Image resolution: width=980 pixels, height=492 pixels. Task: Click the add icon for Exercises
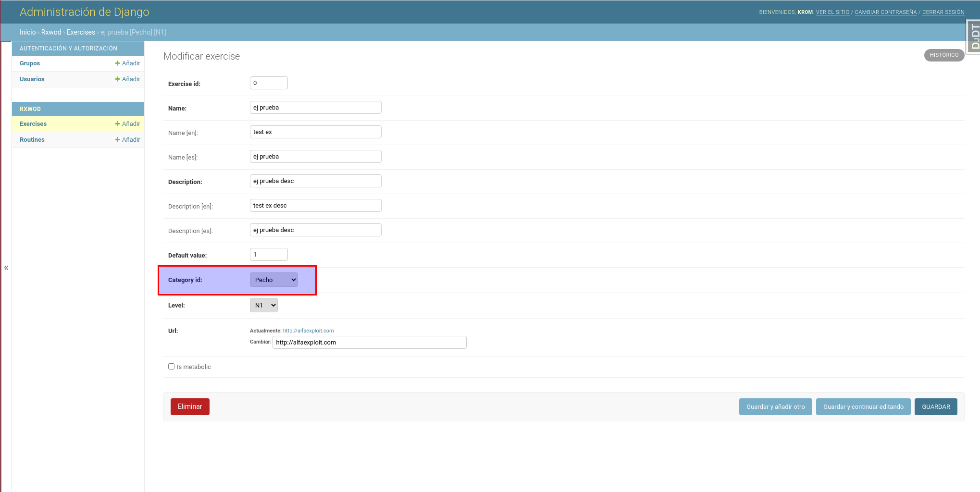coord(117,124)
